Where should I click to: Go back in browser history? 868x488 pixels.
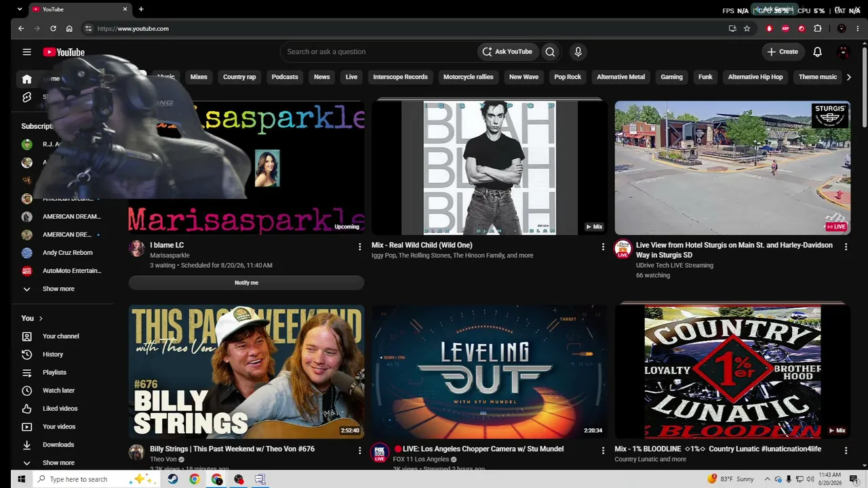coord(21,28)
